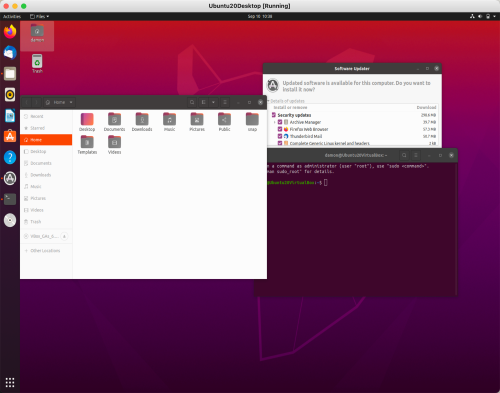This screenshot has width=500, height=393.
Task: Click the Software Updater title bar
Action: coord(352,68)
